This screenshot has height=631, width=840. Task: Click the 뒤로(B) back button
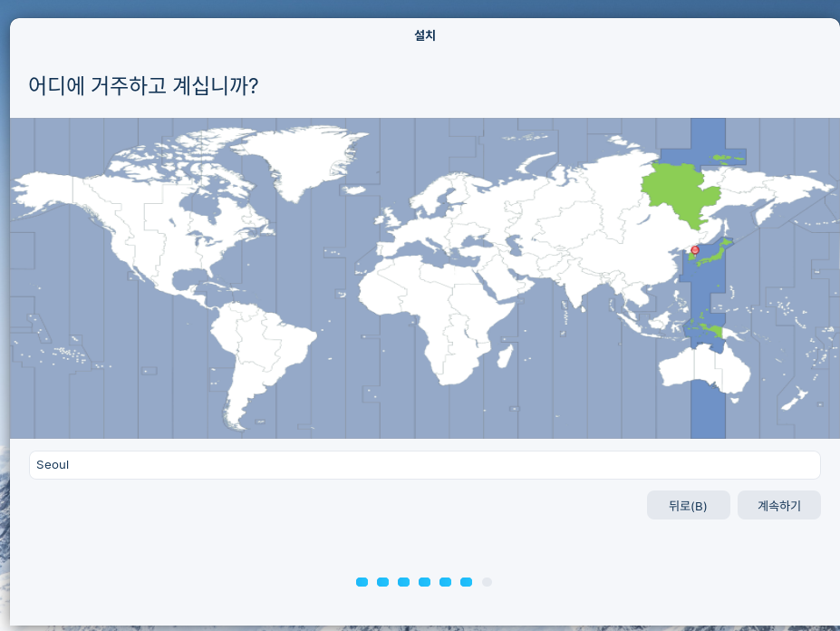click(688, 505)
